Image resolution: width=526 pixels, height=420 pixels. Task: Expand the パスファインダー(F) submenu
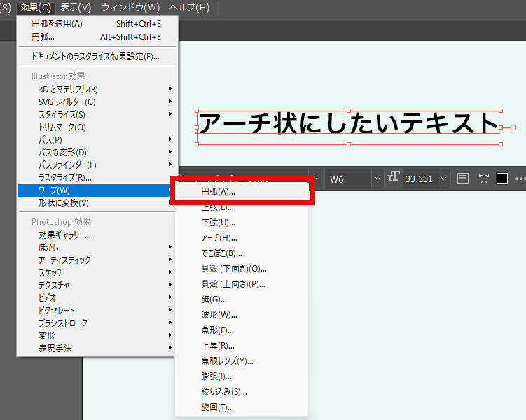(x=97, y=165)
